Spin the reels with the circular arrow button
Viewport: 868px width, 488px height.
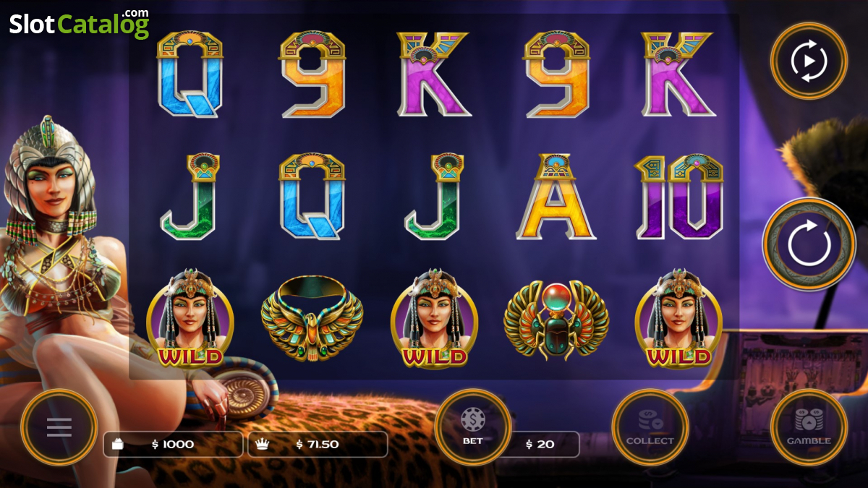coord(809,244)
